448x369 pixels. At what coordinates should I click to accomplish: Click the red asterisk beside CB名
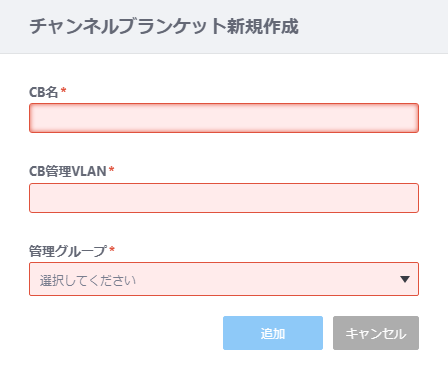pos(63,90)
